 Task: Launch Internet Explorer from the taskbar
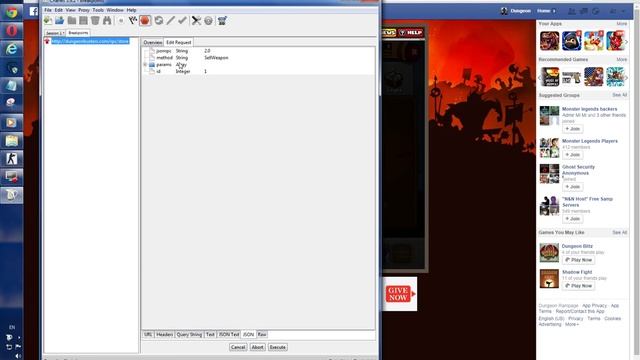click(11, 49)
